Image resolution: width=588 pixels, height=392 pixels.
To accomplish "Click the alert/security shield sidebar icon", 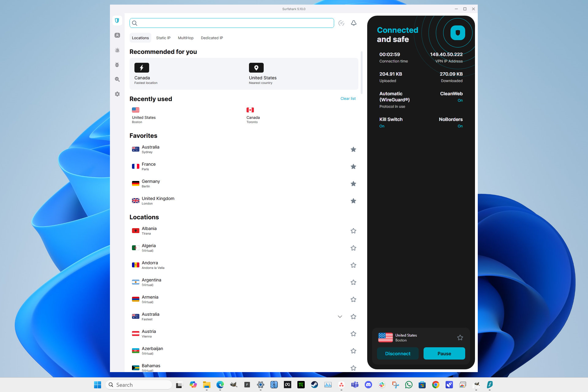I will [x=118, y=49].
